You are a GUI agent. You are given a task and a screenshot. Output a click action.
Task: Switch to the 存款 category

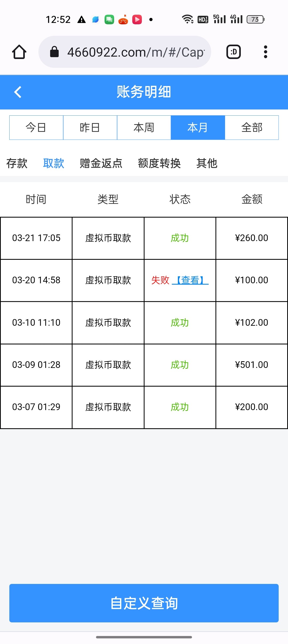pos(17,163)
